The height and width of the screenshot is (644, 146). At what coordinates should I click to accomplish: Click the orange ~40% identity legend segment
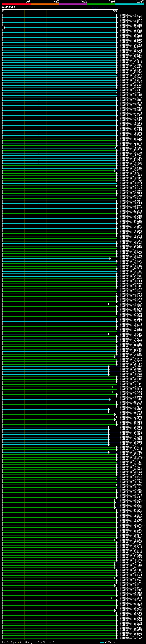pyautogui.click(x=45, y=4)
